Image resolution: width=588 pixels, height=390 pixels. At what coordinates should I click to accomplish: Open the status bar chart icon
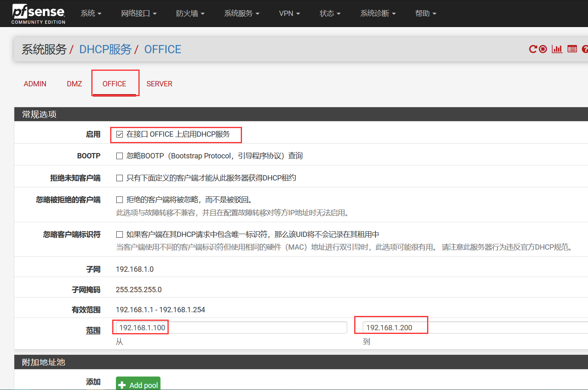(557, 49)
